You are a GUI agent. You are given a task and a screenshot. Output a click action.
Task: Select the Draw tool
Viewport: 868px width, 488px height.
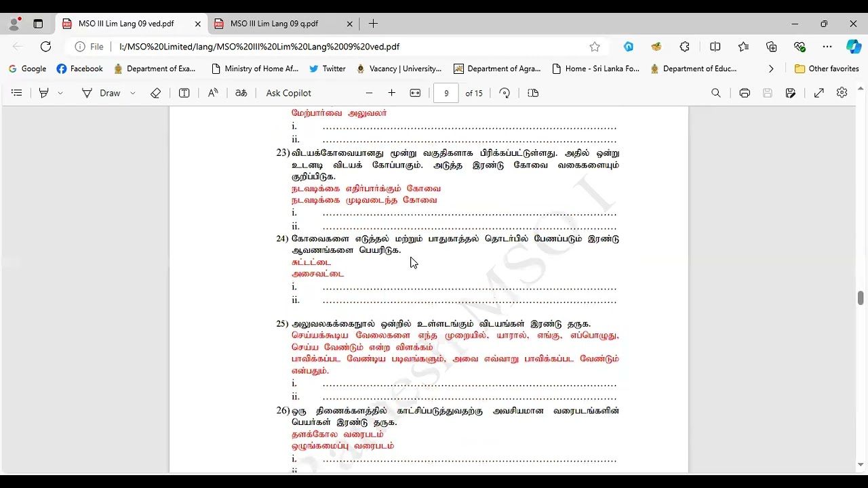pyautogui.click(x=101, y=93)
